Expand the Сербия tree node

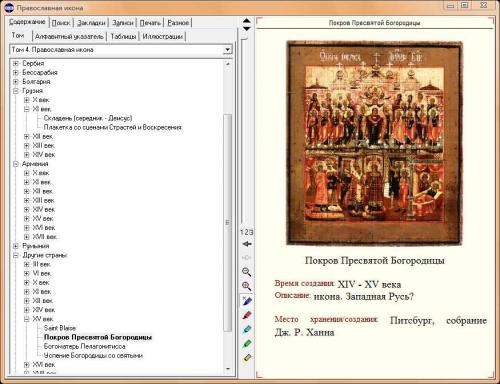pos(16,63)
